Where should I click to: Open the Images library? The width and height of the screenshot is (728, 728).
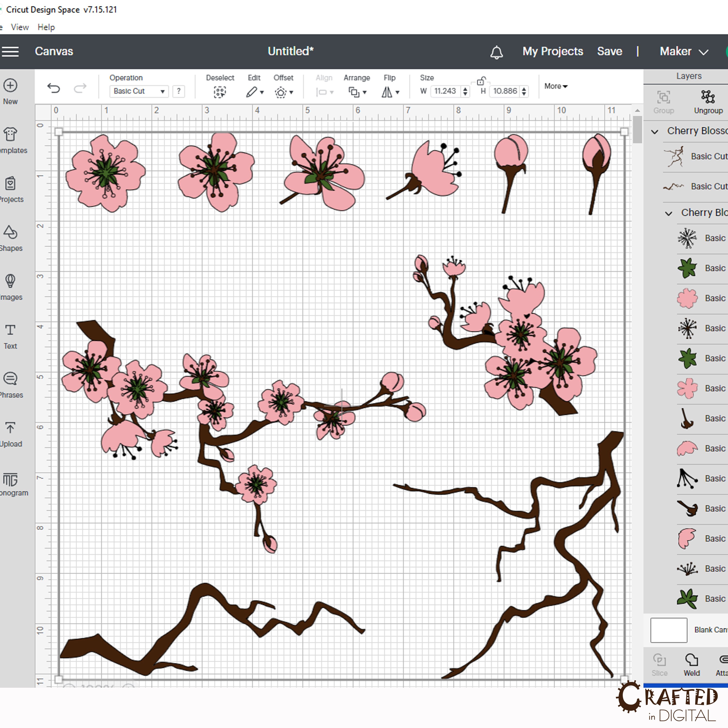click(x=10, y=286)
